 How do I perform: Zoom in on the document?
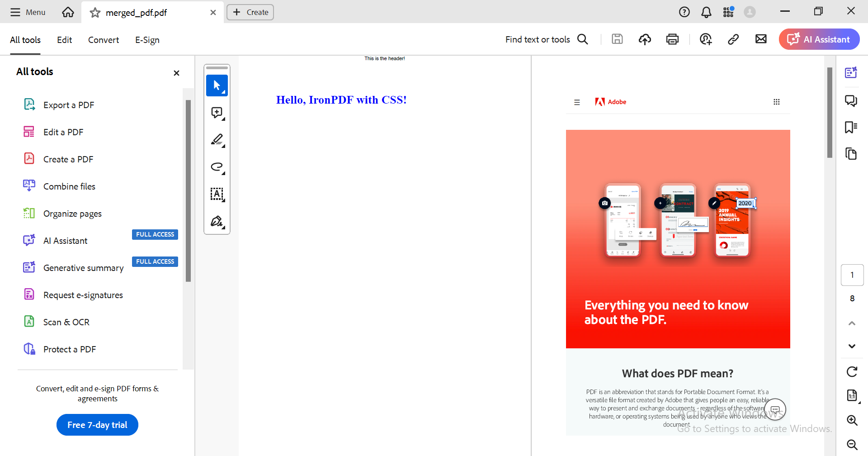(x=852, y=420)
